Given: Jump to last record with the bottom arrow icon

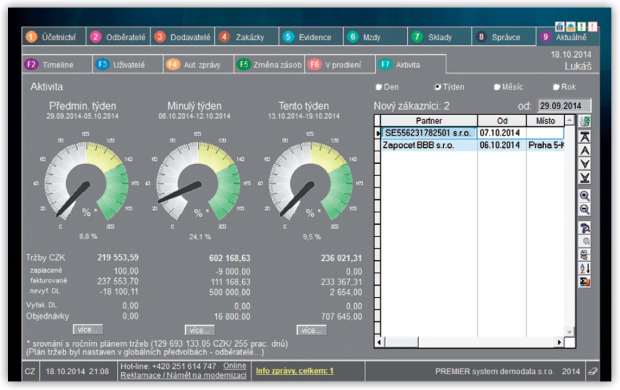Looking at the screenshot, I should pos(585,178).
